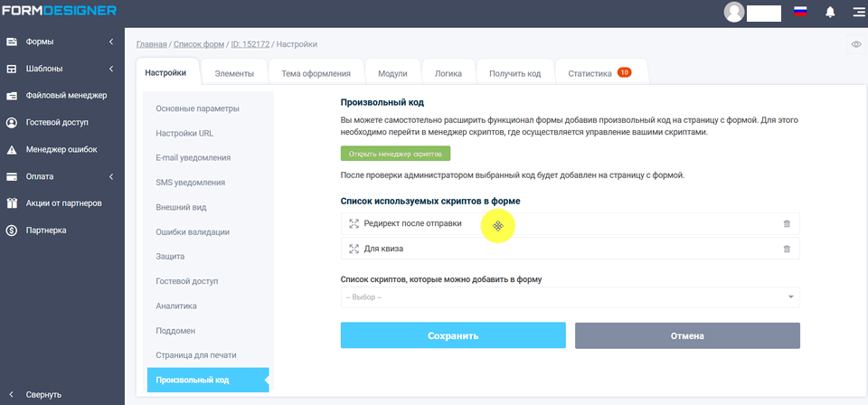Click the user avatar icon
Screen dimensions: 868x405
734,12
